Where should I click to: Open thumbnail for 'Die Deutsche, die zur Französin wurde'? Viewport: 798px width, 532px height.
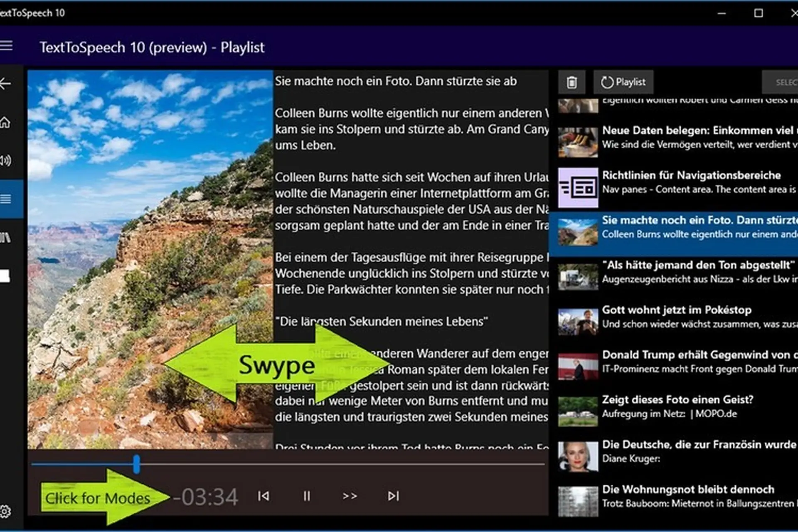click(x=578, y=456)
